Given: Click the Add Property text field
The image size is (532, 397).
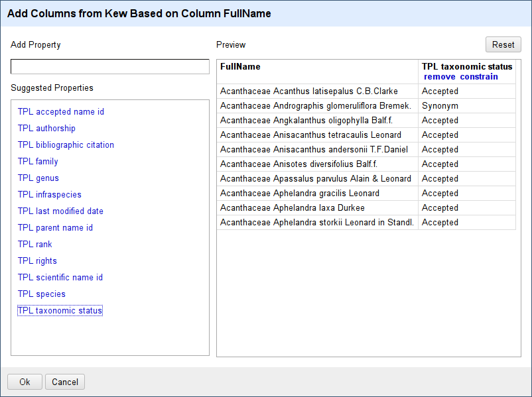Looking at the screenshot, I should tap(110, 66).
